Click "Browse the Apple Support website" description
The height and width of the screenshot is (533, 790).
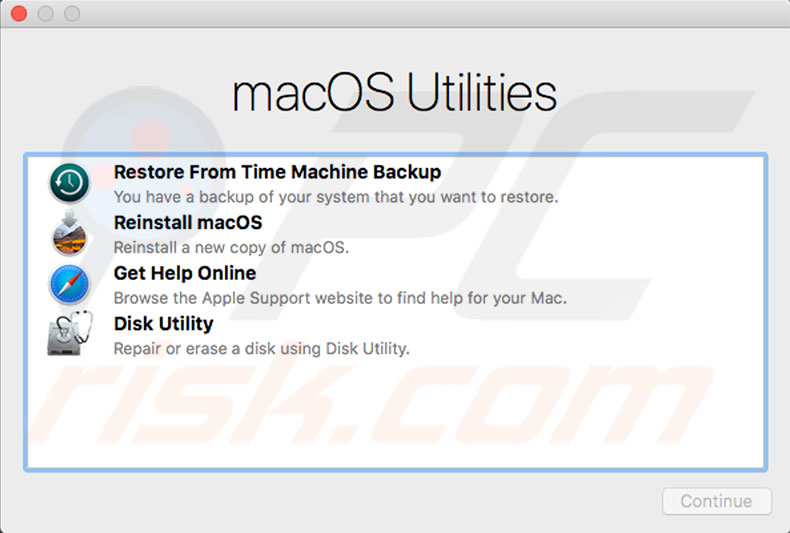tap(339, 298)
